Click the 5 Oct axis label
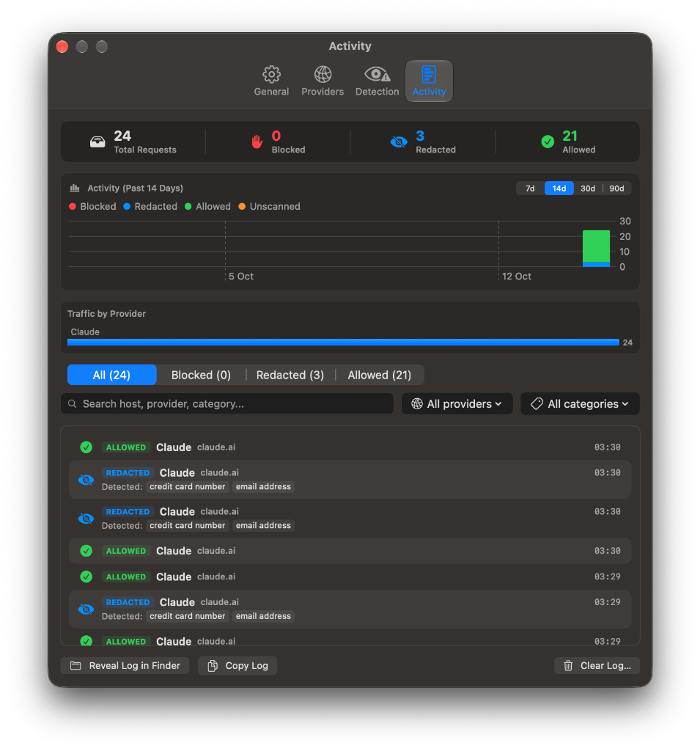 click(x=241, y=276)
